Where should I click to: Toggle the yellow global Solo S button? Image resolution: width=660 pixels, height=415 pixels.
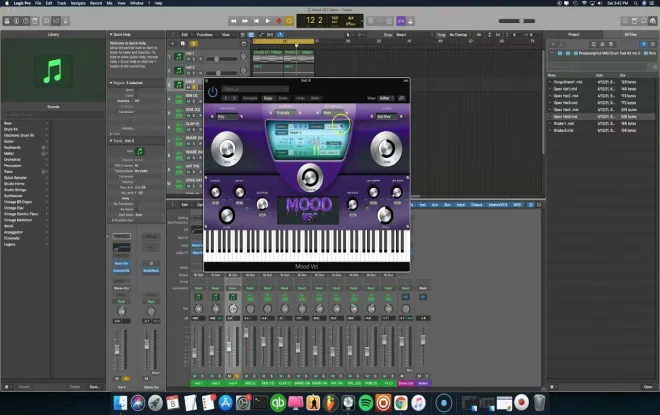pos(193,44)
